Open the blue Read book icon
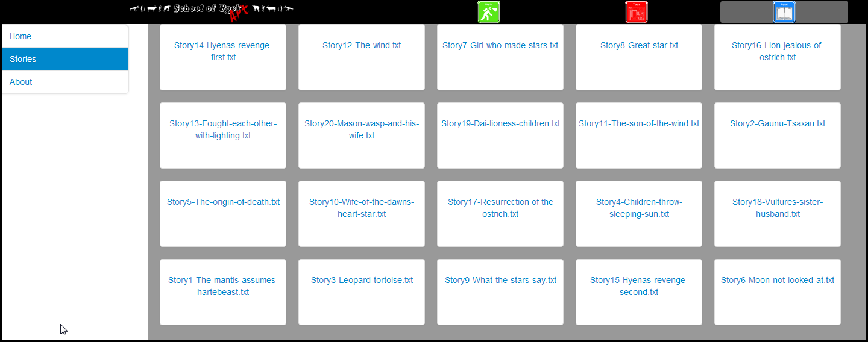The width and height of the screenshot is (868, 342). pos(784,12)
